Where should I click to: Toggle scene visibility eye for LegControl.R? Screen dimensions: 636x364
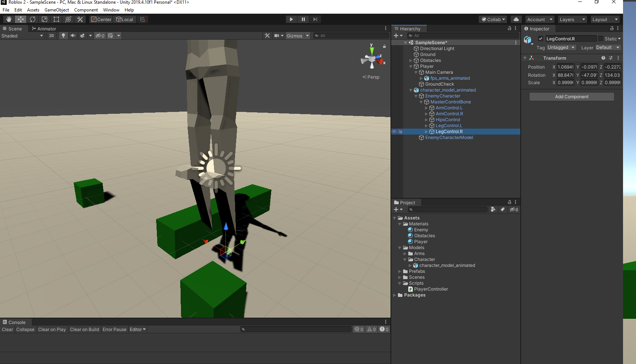pyautogui.click(x=394, y=132)
